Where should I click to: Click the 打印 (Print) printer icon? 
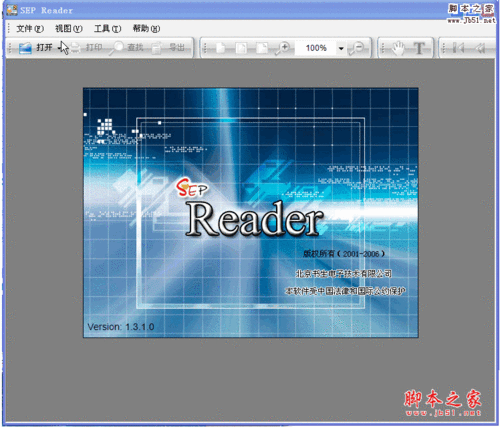point(76,48)
